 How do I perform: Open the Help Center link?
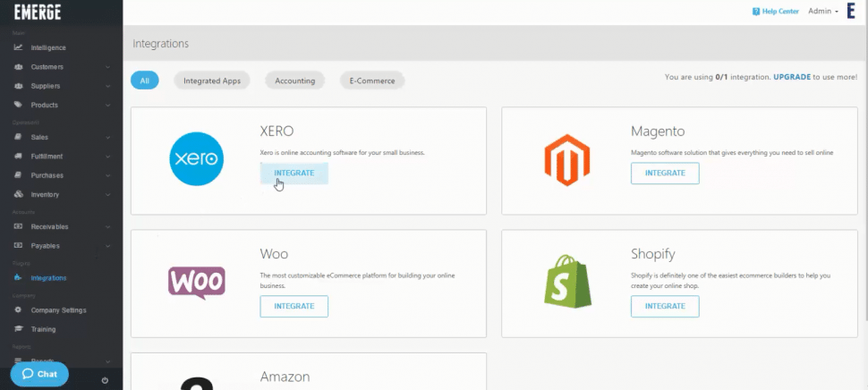[x=776, y=11]
